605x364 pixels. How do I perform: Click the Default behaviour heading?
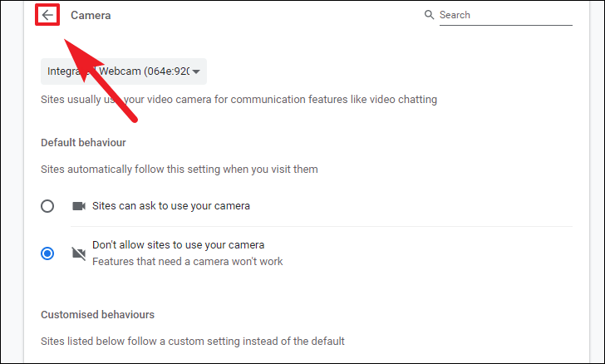point(83,143)
